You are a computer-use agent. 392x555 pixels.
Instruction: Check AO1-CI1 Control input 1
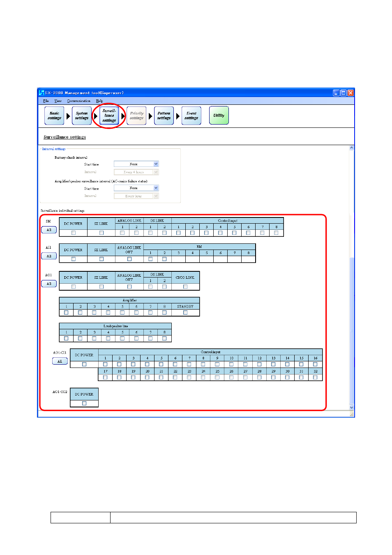(105, 364)
